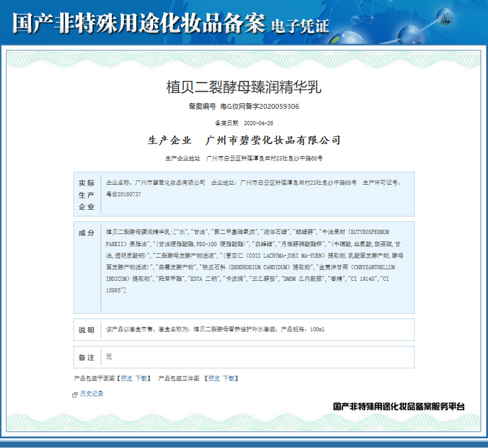Open the 历史记录 history link

click(92, 393)
